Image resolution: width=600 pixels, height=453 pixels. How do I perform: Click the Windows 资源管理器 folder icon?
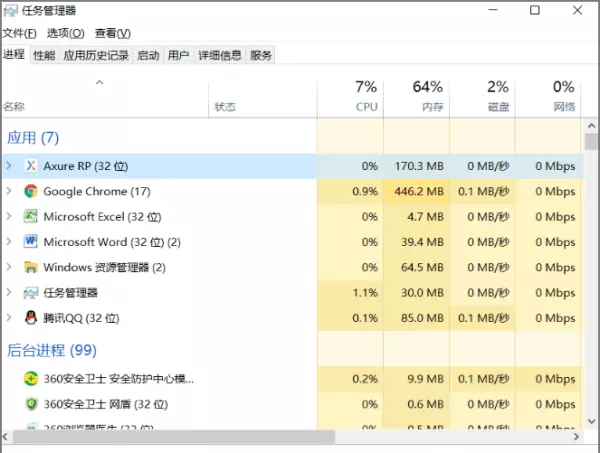coord(31,267)
